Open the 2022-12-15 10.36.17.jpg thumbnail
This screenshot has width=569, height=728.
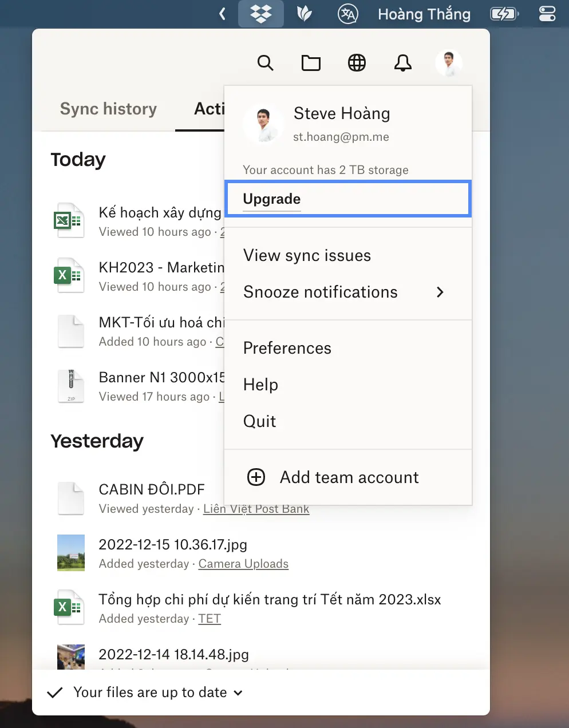point(71,552)
